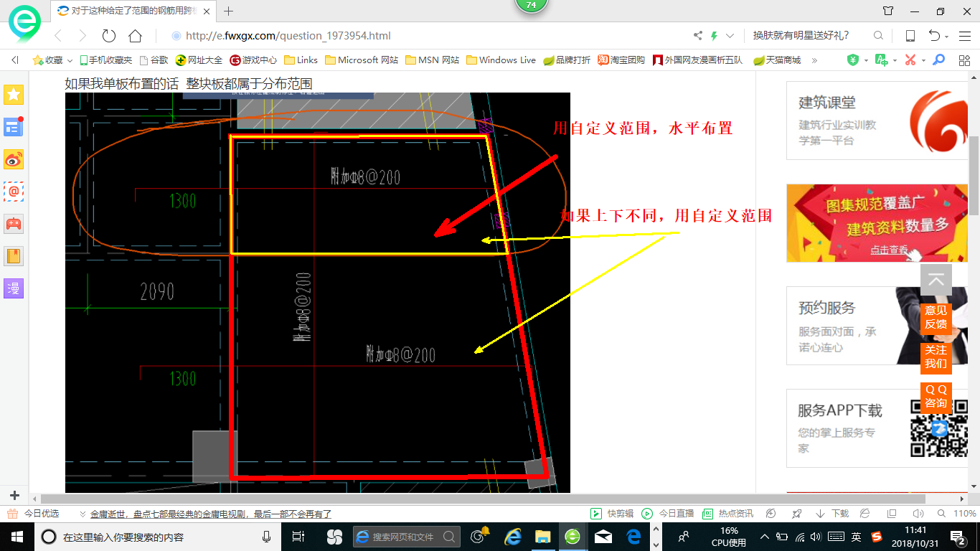Click the forward navigation arrow
This screenshot has width=980, height=551.
tap(83, 36)
